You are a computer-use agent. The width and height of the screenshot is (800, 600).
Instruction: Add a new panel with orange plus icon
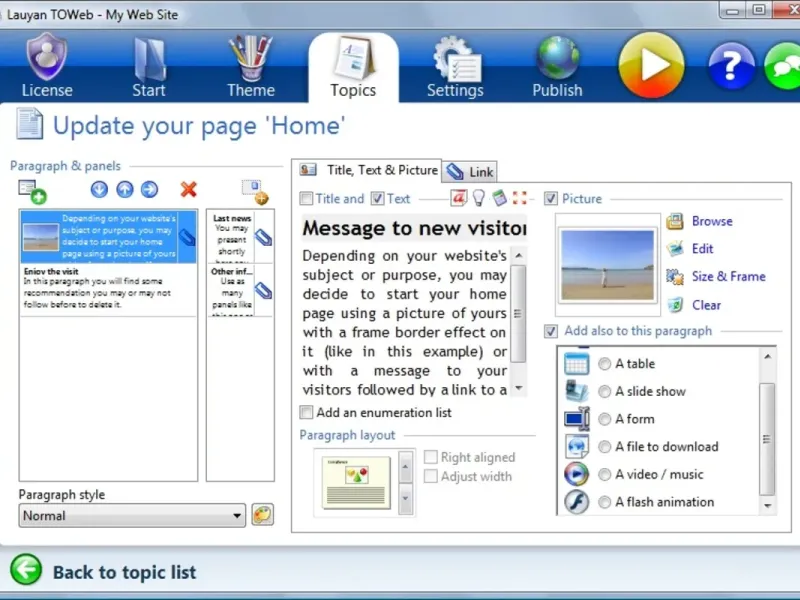click(255, 191)
